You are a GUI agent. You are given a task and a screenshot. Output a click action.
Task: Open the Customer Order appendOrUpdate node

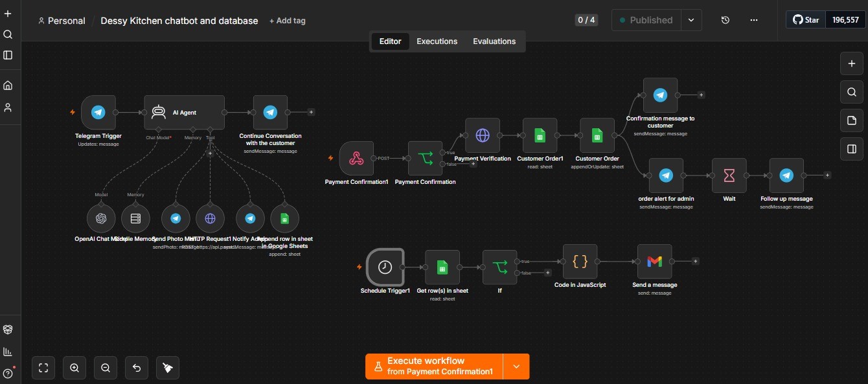pyautogui.click(x=597, y=135)
